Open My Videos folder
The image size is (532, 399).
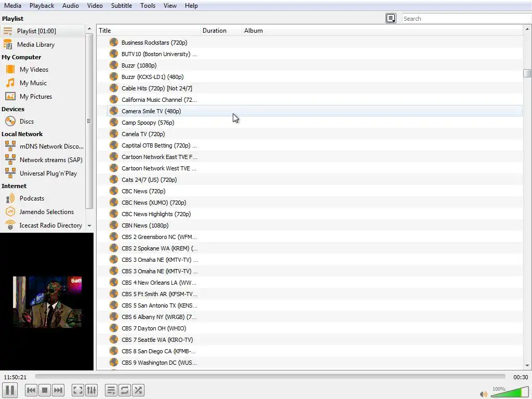point(42,70)
